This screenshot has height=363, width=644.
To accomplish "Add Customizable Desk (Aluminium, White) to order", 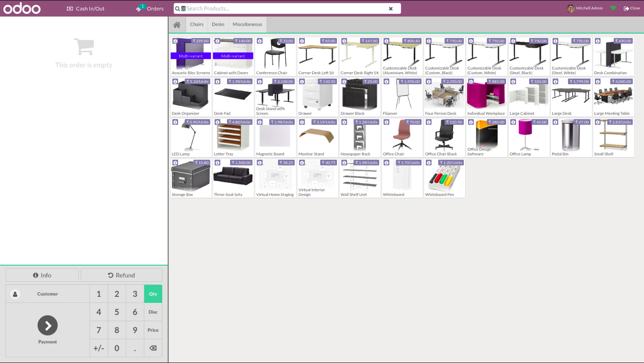I will coord(402,57).
